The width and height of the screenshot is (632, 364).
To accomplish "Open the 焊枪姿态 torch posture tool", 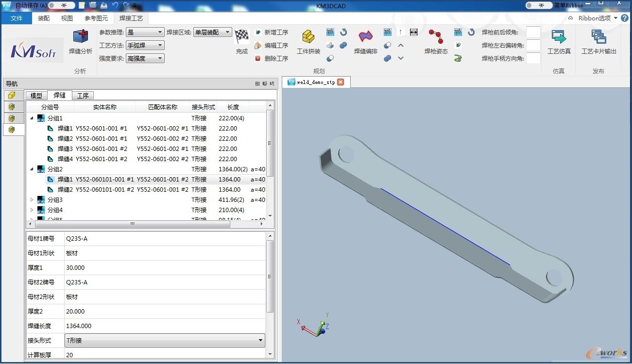I will click(x=436, y=42).
